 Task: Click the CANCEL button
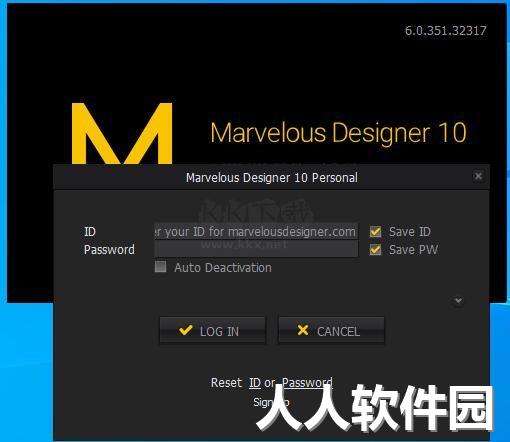pyautogui.click(x=331, y=331)
